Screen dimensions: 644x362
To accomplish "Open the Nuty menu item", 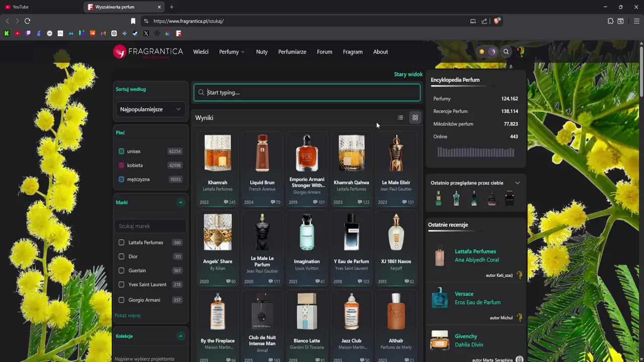I will [x=262, y=52].
